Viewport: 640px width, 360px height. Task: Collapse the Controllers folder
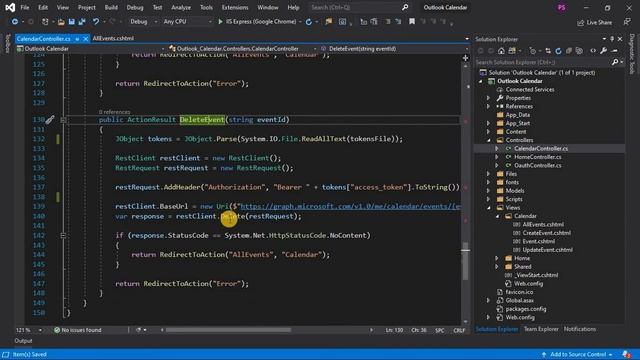tap(489, 140)
